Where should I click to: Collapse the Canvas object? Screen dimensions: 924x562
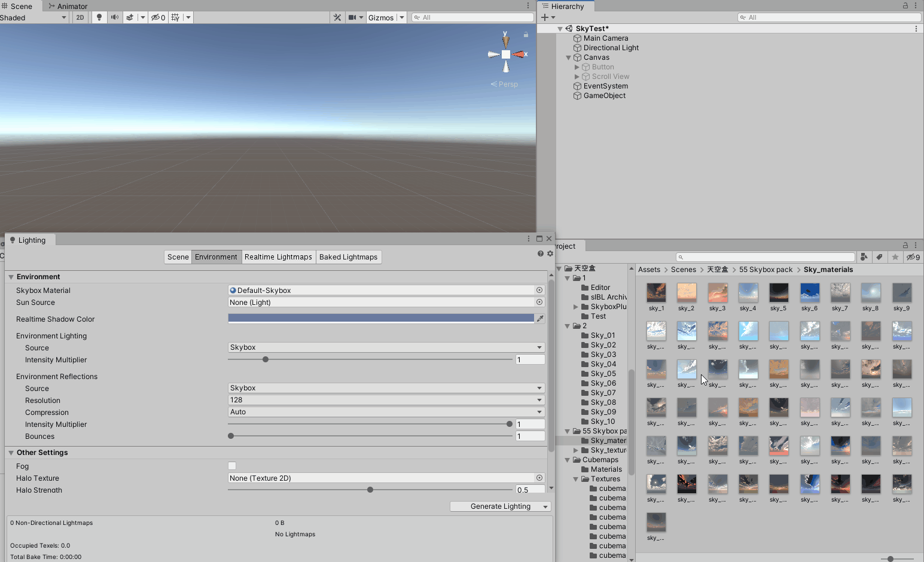569,57
